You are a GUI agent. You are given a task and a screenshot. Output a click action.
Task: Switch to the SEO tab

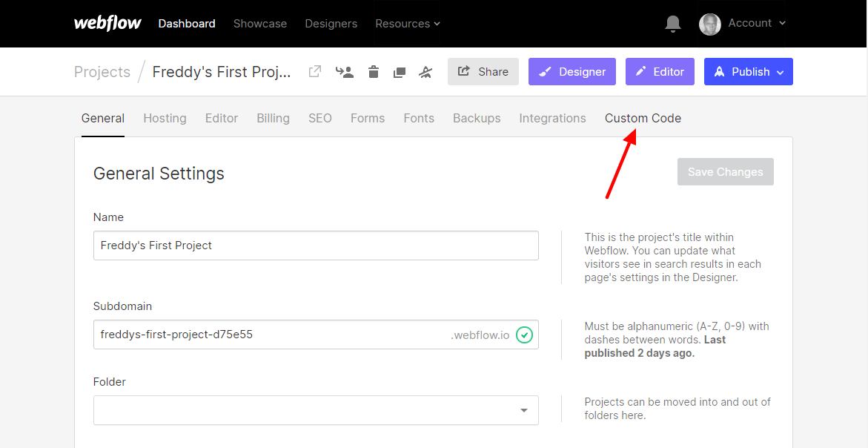[320, 118]
